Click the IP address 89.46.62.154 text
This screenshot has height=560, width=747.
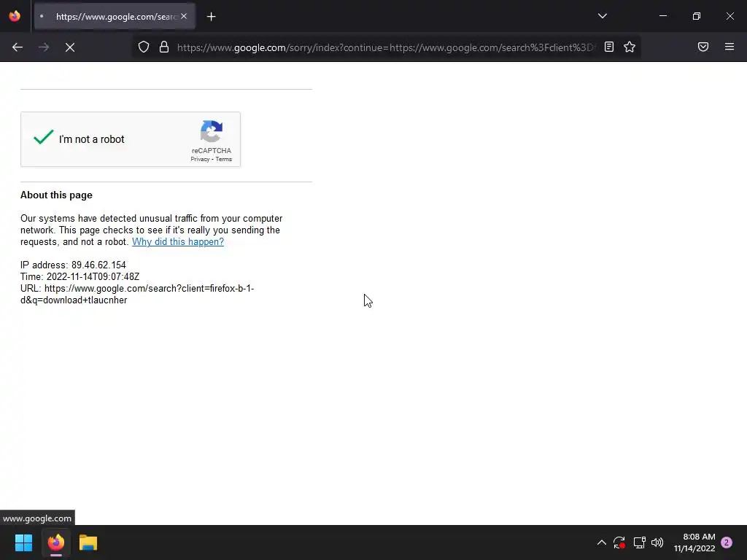click(73, 265)
